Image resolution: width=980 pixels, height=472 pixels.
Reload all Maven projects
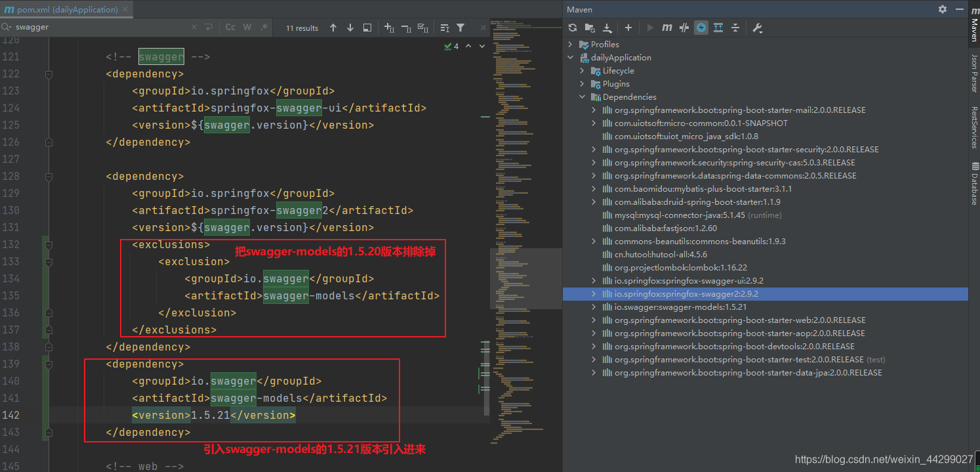coord(571,28)
